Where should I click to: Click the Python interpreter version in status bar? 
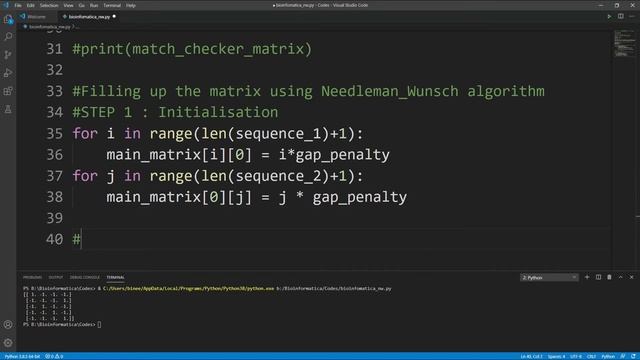point(22,356)
